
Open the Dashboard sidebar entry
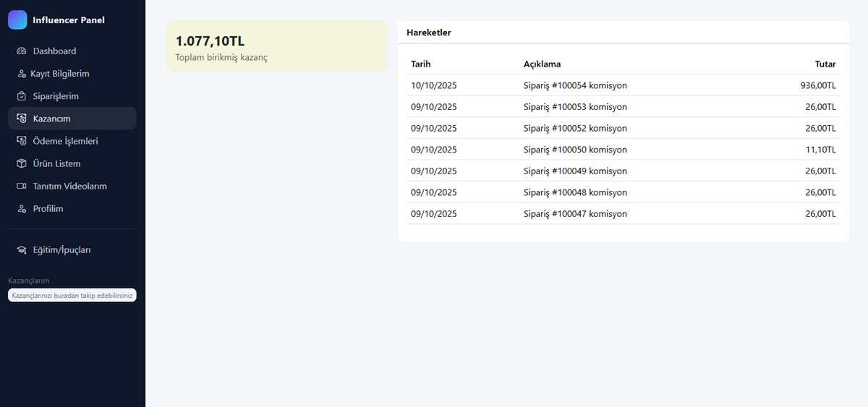tap(54, 51)
